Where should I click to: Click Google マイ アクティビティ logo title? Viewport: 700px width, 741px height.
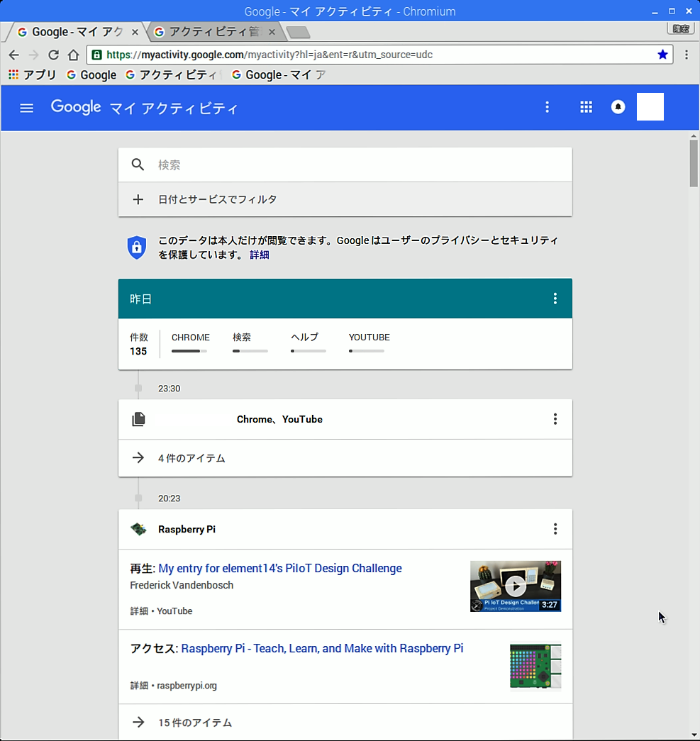[144, 107]
